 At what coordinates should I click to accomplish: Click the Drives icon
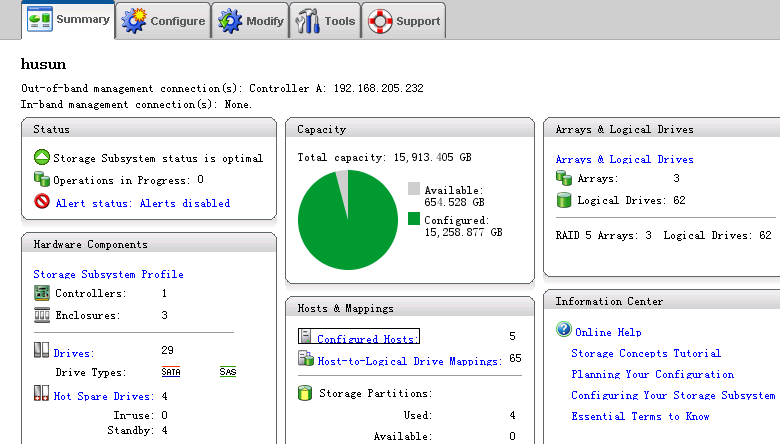(42, 350)
